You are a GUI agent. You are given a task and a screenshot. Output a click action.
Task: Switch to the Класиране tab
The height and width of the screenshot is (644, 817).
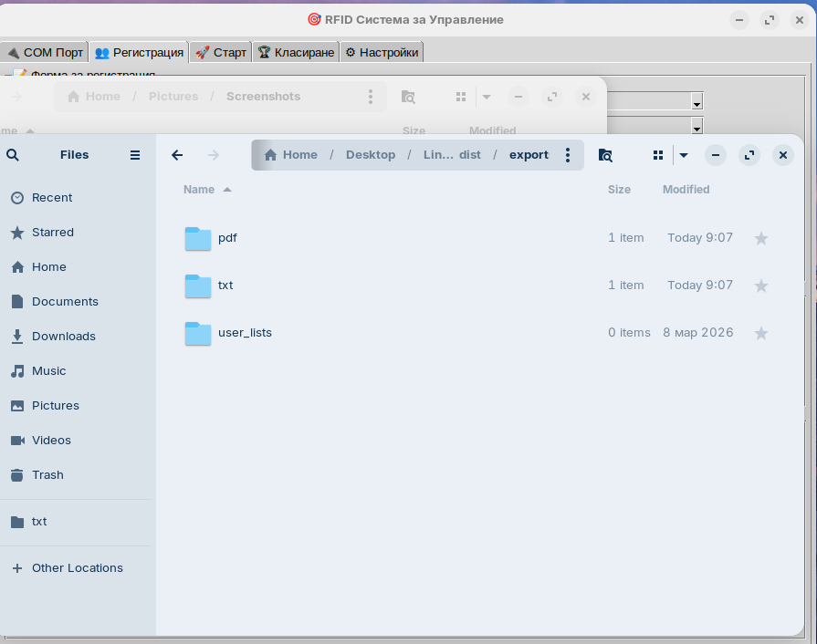point(296,52)
